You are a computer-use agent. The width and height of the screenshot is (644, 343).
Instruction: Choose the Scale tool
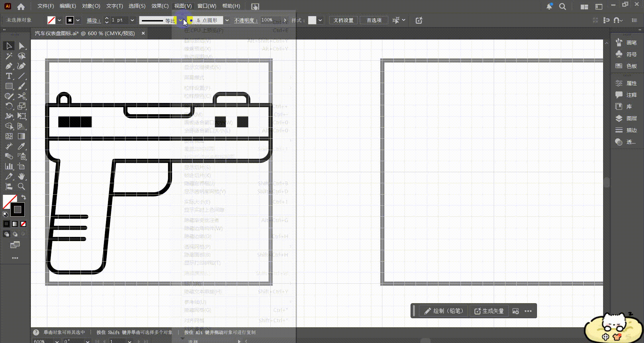[x=21, y=106]
